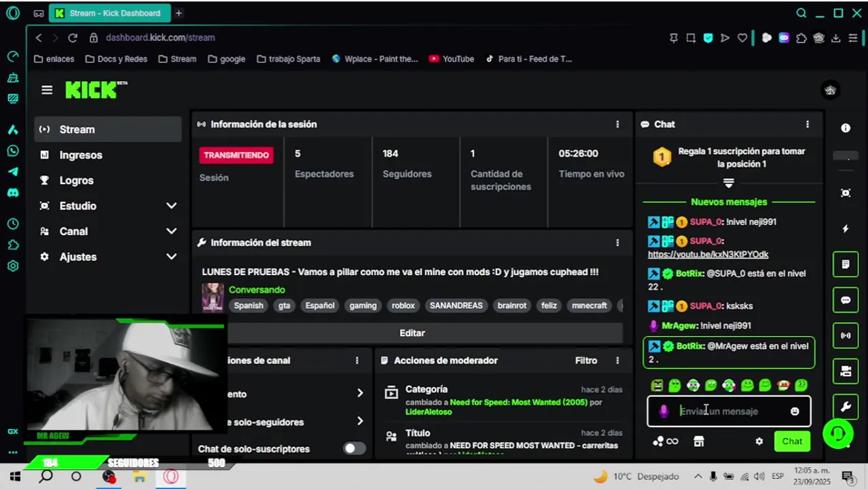Expand the Estudio sidebar section
This screenshot has width=868, height=489.
coord(108,206)
